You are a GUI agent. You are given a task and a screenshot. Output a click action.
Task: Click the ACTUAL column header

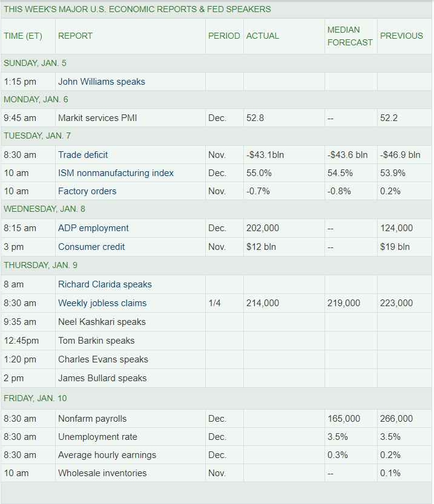coord(263,36)
